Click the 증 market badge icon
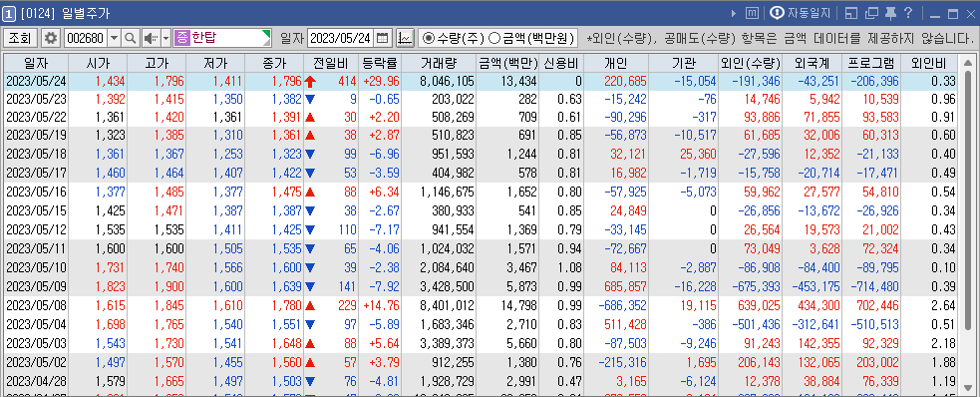Image resolution: width=980 pixels, height=397 pixels. pyautogui.click(x=181, y=38)
